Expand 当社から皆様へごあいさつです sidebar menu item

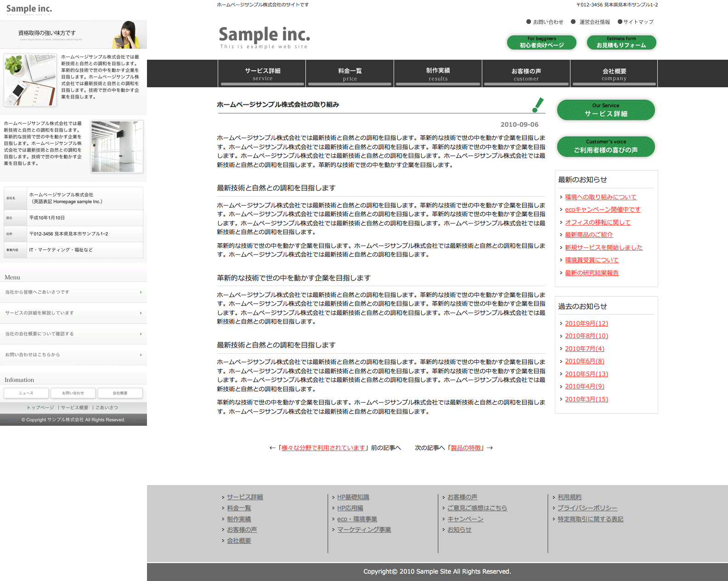[73, 292]
